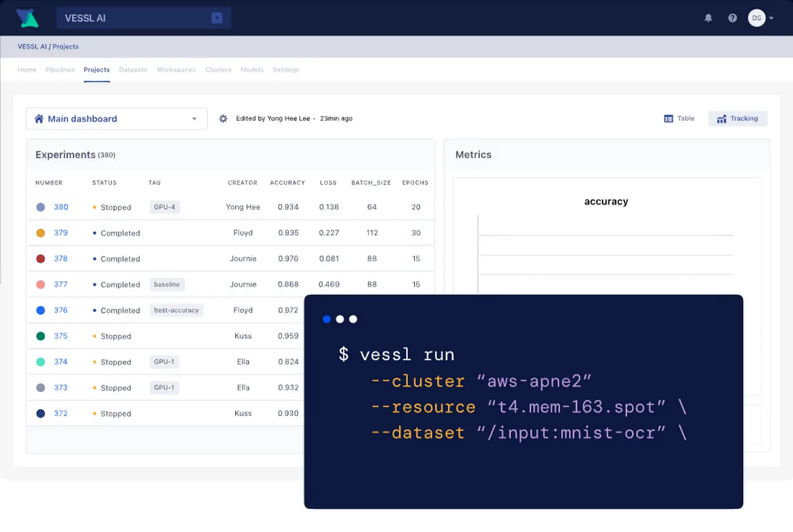Open experiment 374 link
This screenshot has width=793, height=532.
(61, 361)
